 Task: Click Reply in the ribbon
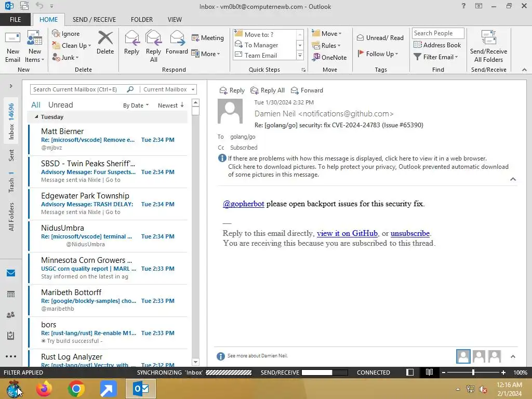(x=131, y=43)
